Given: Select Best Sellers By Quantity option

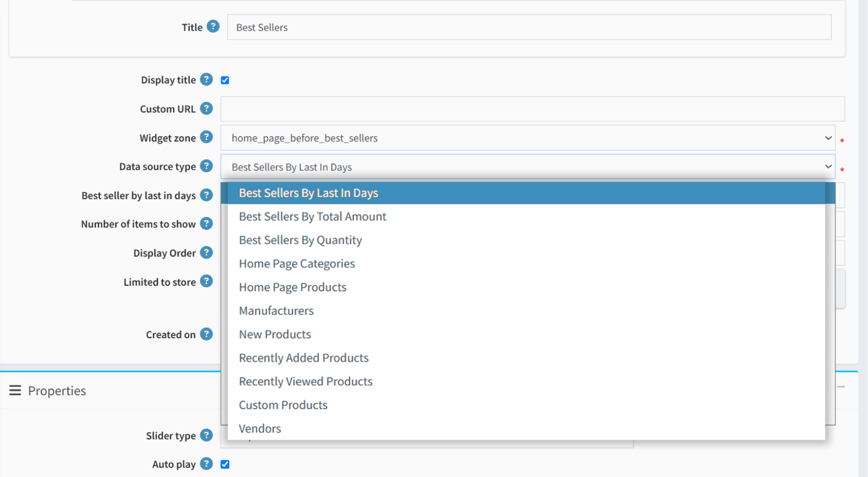Looking at the screenshot, I should pos(526,240).
